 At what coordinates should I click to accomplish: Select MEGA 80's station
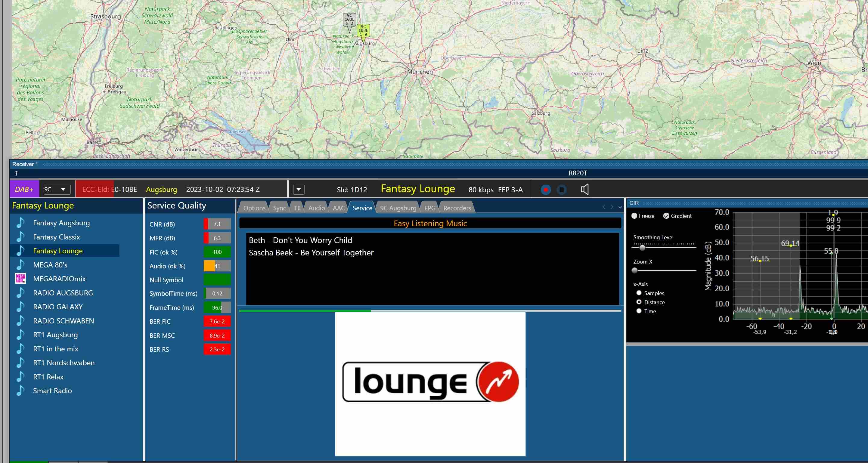point(50,265)
